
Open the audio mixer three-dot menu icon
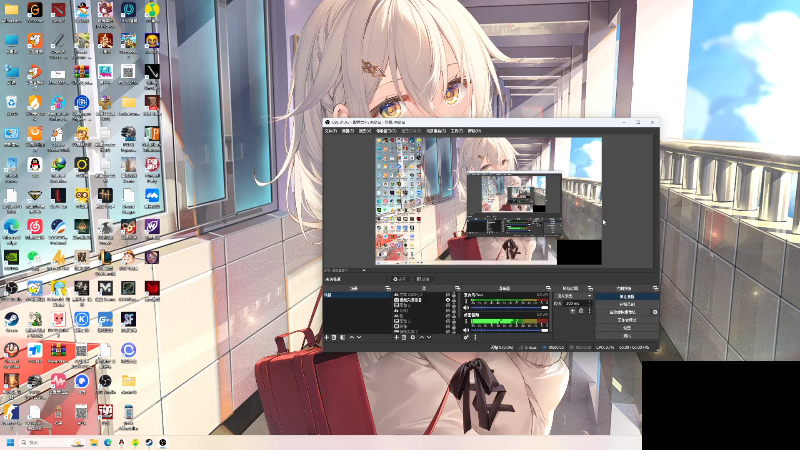[x=476, y=337]
